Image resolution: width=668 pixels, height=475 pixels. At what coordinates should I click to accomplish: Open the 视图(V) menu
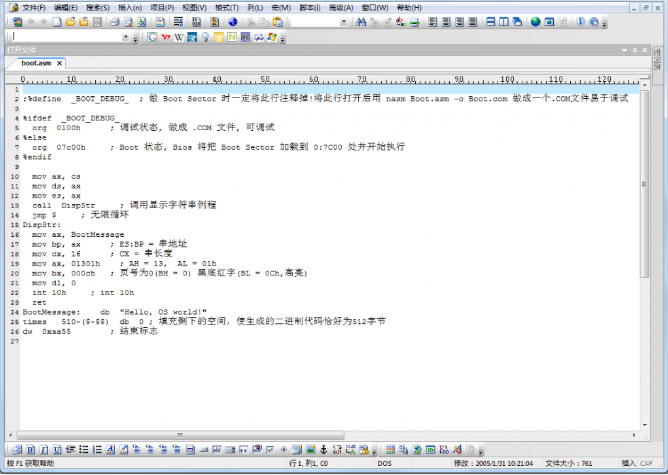pyautogui.click(x=194, y=8)
